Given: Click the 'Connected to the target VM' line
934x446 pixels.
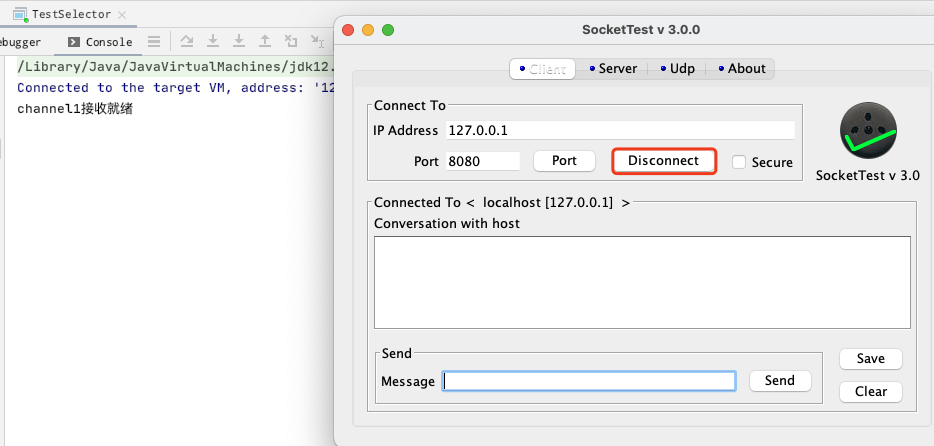Looking at the screenshot, I should [177, 88].
